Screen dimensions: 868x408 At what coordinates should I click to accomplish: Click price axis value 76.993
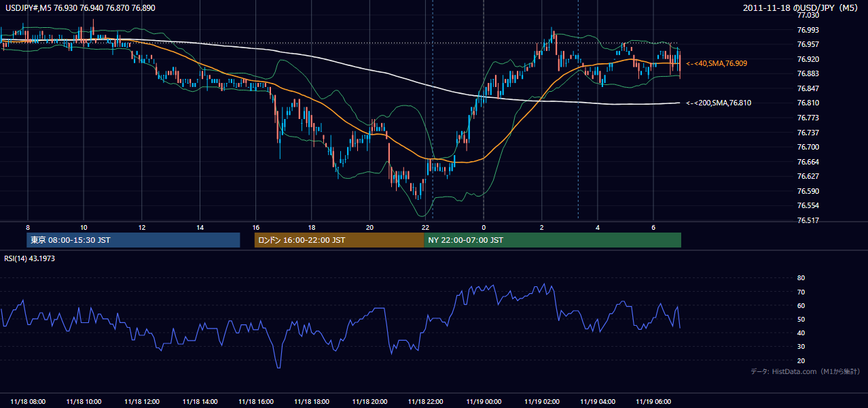[x=808, y=30]
